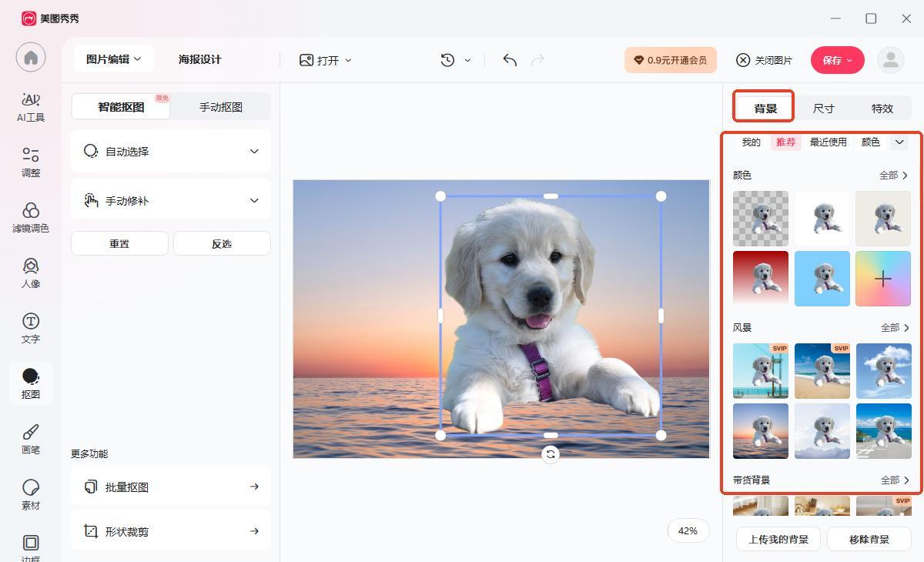The width and height of the screenshot is (924, 562).
Task: Open the 滤镜调色 filter panel
Action: point(31,217)
